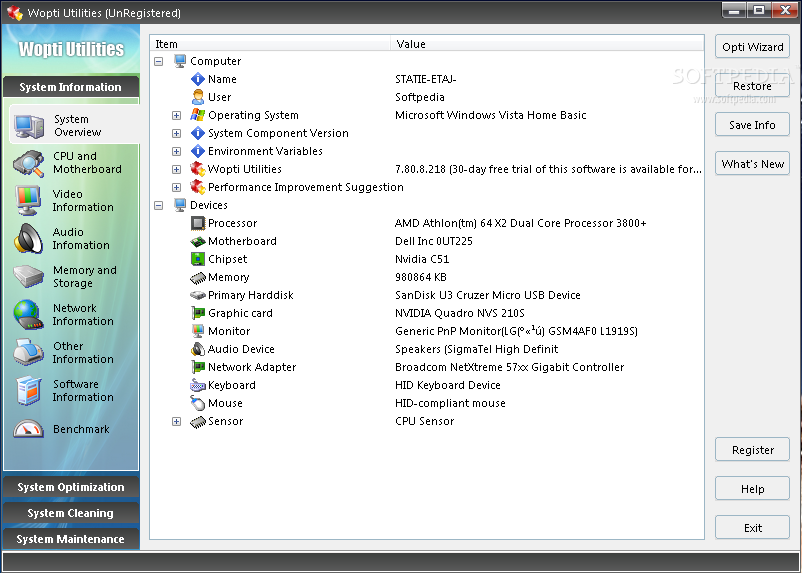Click value 'HID-compliant mouse'

[x=450, y=403]
